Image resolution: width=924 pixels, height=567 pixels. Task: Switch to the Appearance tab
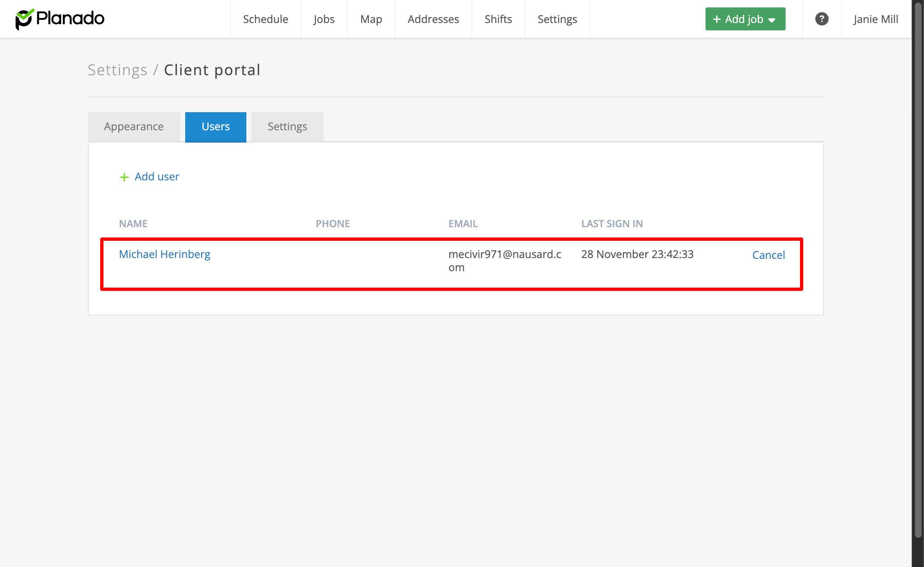click(x=133, y=127)
